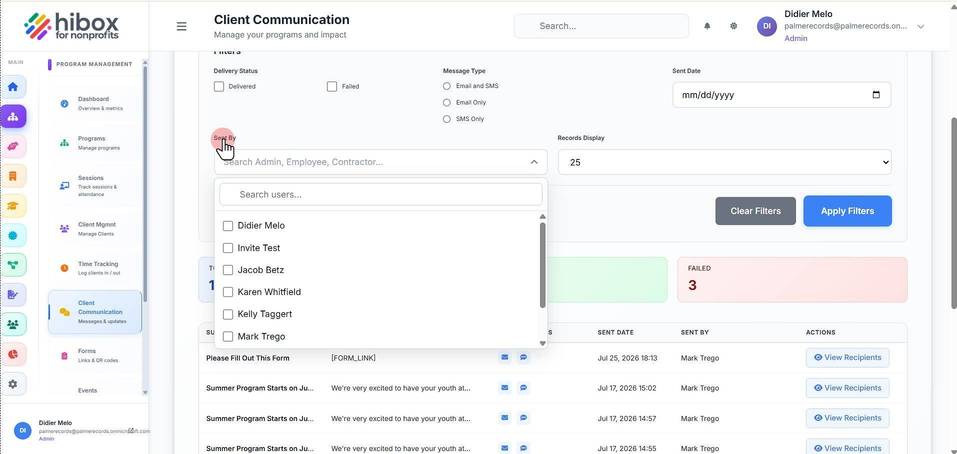Viewport: 957px width, 454px height.
Task: Open the green workflow rail icon
Action: click(13, 265)
